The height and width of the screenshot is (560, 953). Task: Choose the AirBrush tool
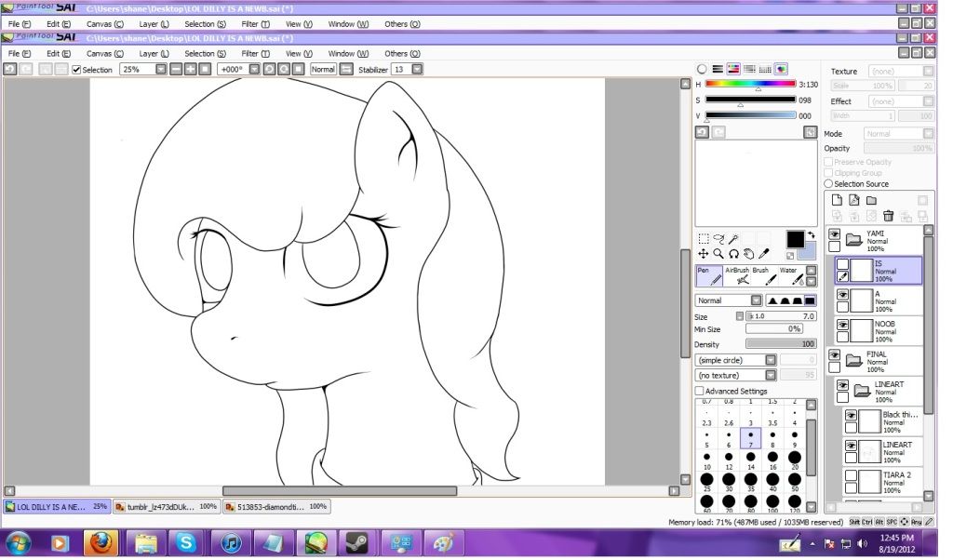[x=737, y=275]
